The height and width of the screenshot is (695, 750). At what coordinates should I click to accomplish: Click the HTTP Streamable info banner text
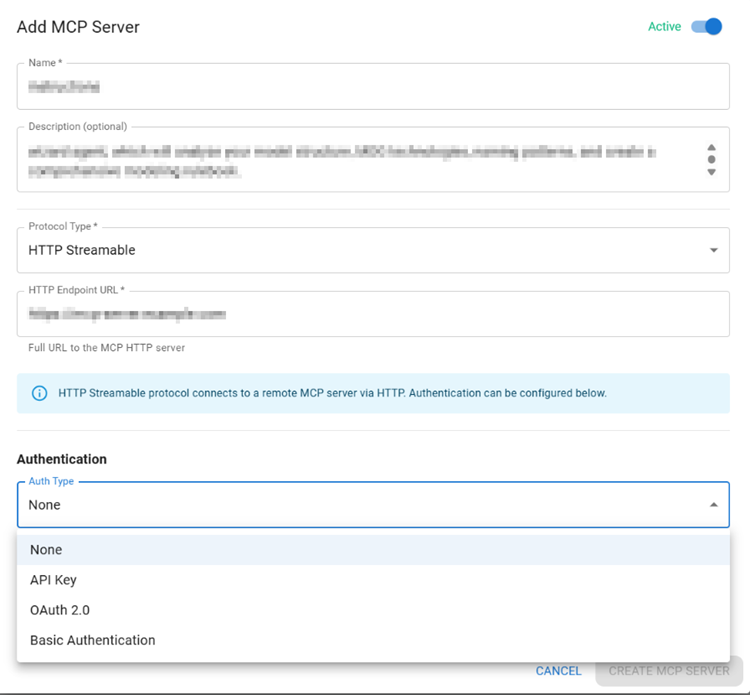[x=332, y=393]
